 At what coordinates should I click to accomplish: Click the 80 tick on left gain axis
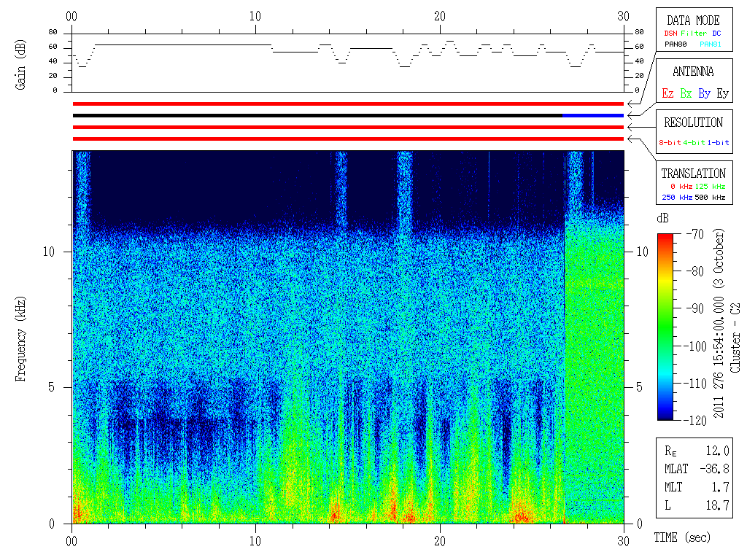[53, 32]
